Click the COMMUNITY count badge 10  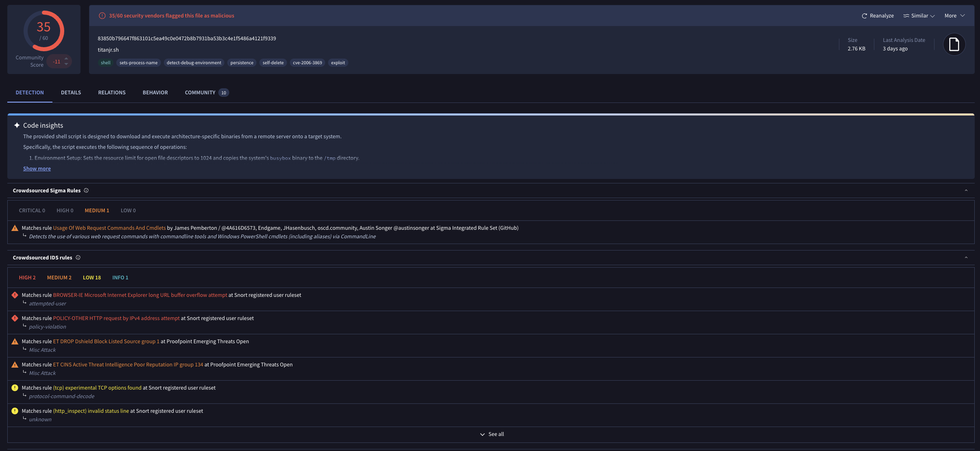coord(224,93)
